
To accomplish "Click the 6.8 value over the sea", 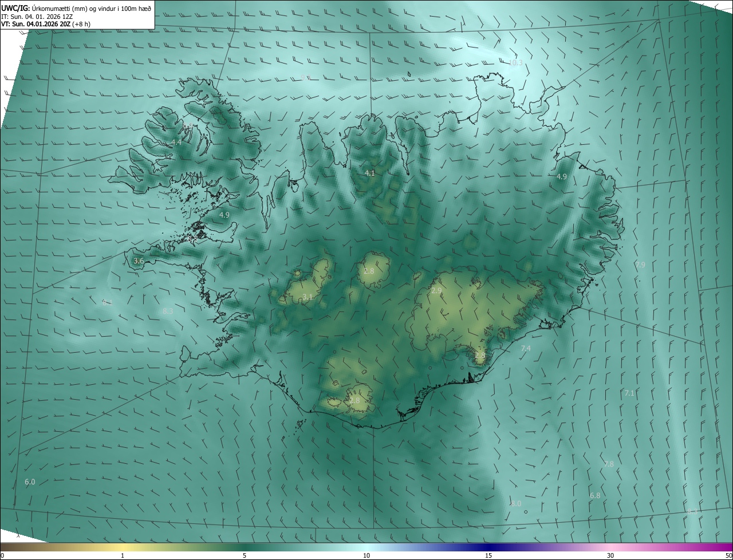I will pyautogui.click(x=595, y=495).
